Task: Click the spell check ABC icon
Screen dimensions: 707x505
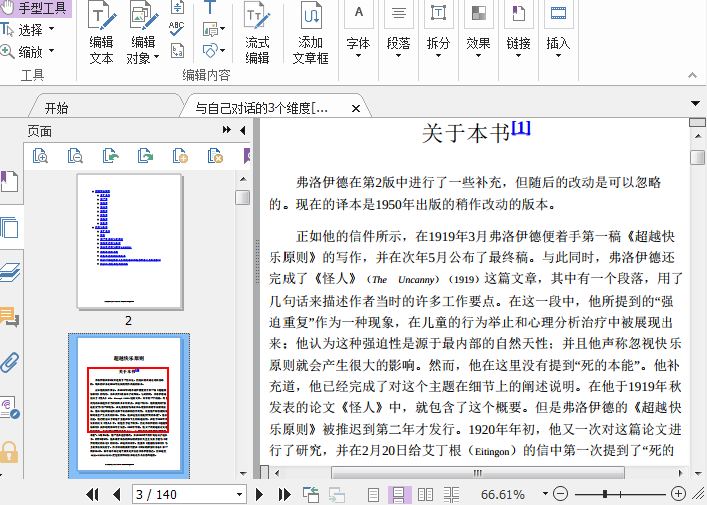Action: [x=177, y=29]
